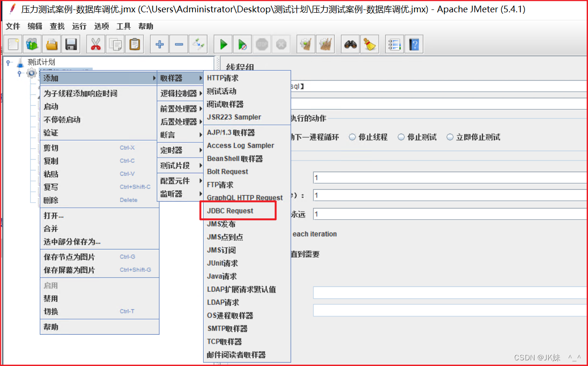Expand the 配置元件 submenu

180,181
